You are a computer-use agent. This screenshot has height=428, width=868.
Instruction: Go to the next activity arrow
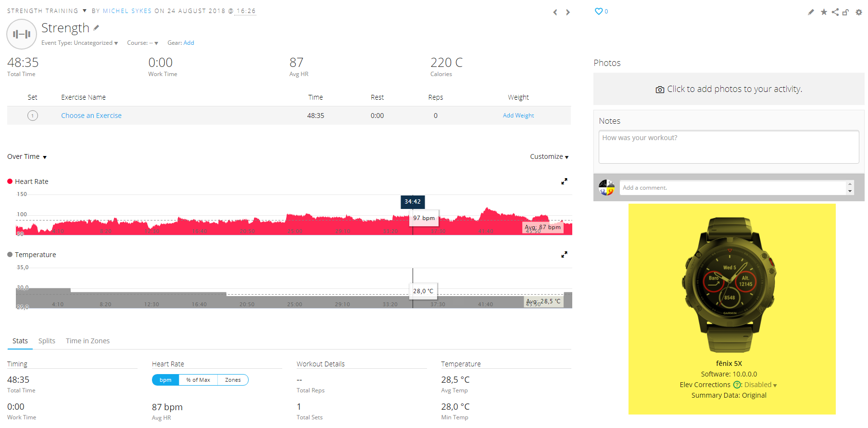(x=568, y=12)
